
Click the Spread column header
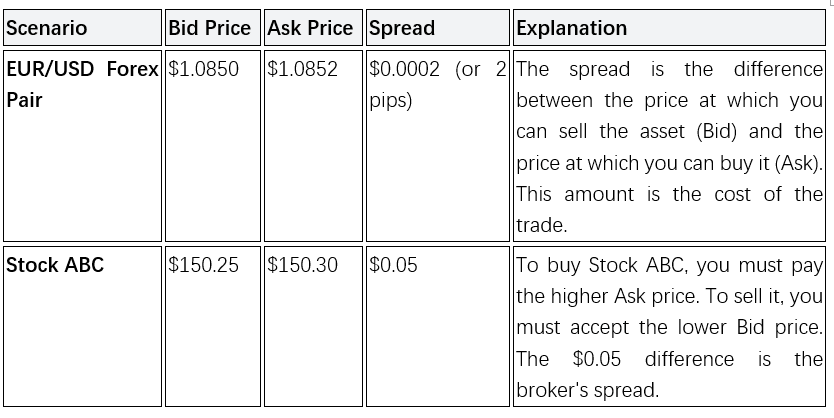[402, 29]
